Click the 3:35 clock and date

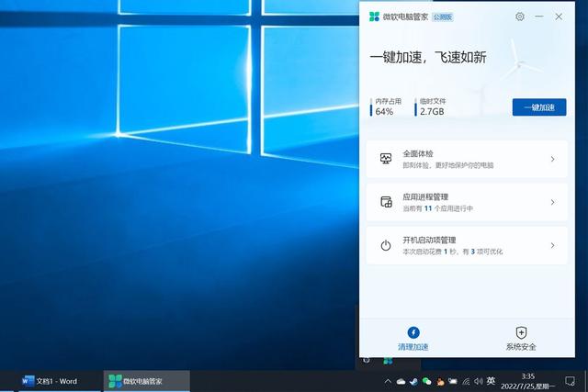[528, 381]
